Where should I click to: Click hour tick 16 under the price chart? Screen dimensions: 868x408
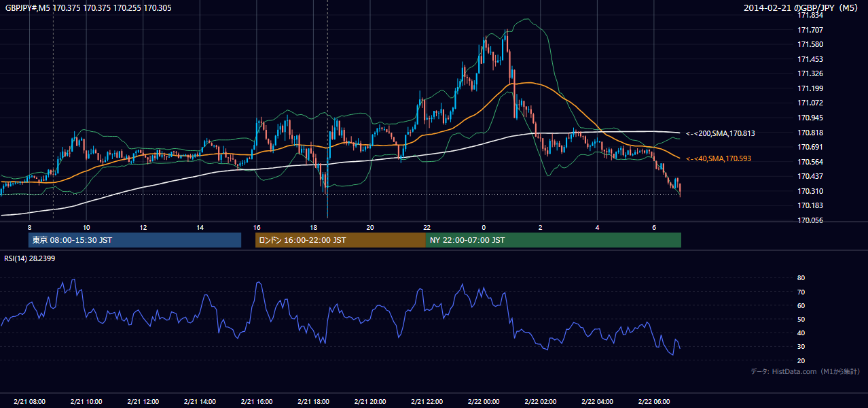click(x=256, y=227)
